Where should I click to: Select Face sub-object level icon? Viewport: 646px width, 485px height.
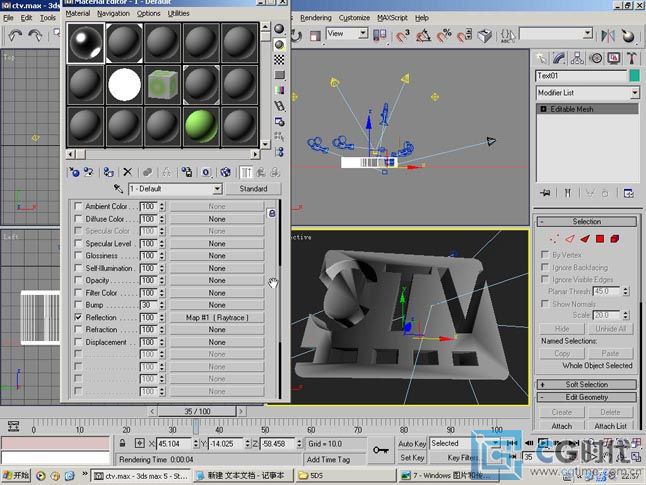pos(585,239)
